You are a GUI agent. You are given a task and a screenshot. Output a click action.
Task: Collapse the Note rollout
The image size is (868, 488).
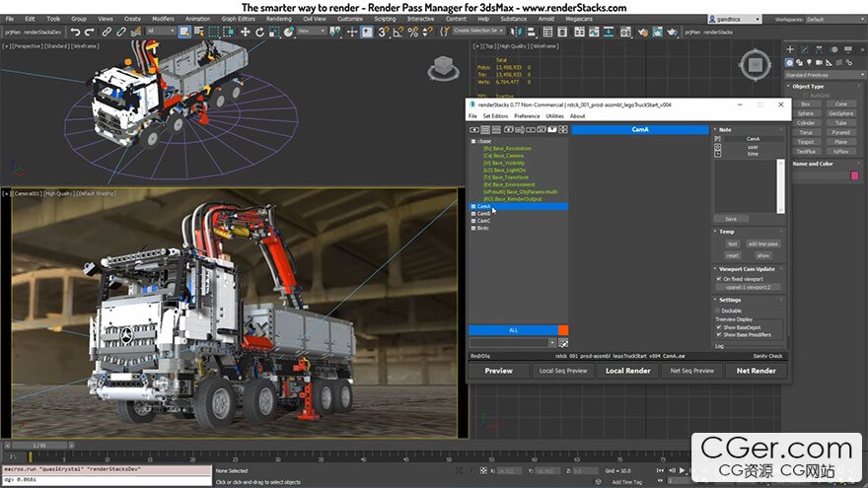tap(715, 129)
